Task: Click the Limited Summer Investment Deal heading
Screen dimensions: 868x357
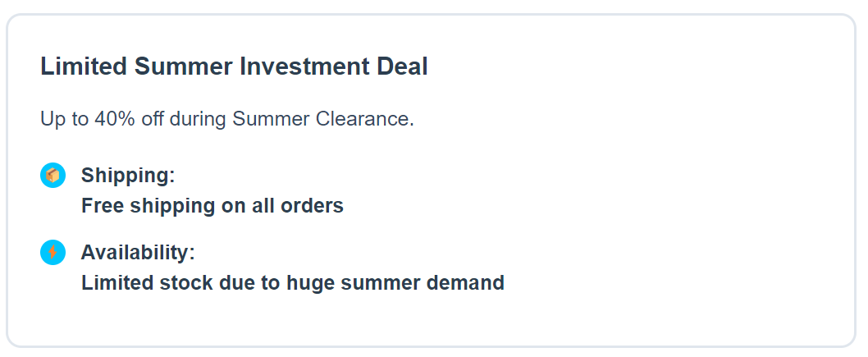Action: point(234,66)
